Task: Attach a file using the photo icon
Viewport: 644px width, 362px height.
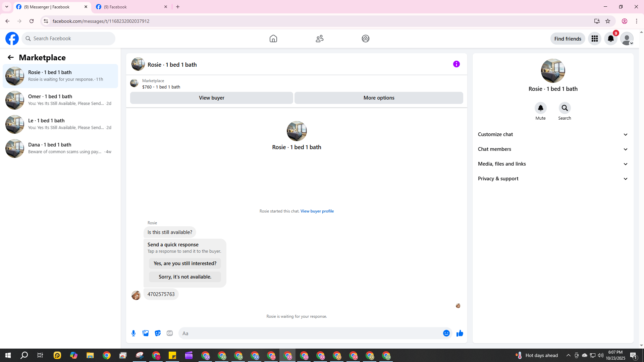Action: [x=146, y=333]
